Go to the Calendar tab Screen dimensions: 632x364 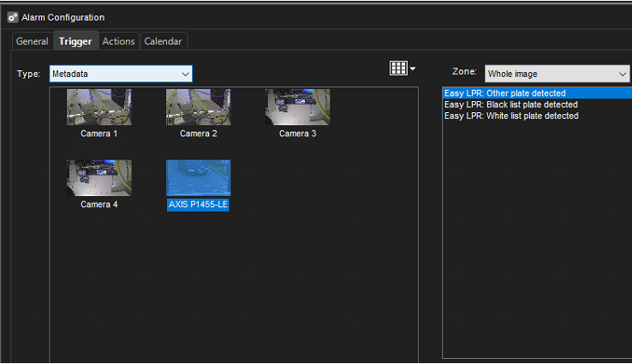tap(163, 41)
